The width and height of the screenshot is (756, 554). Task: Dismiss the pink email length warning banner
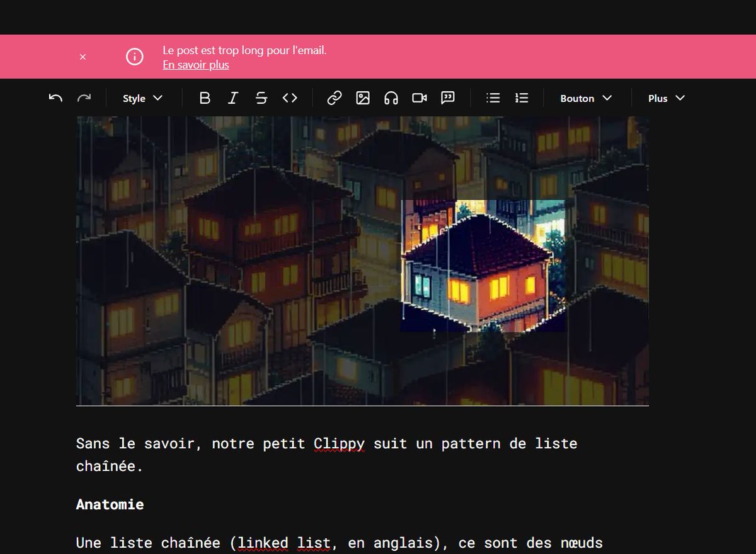[83, 57]
